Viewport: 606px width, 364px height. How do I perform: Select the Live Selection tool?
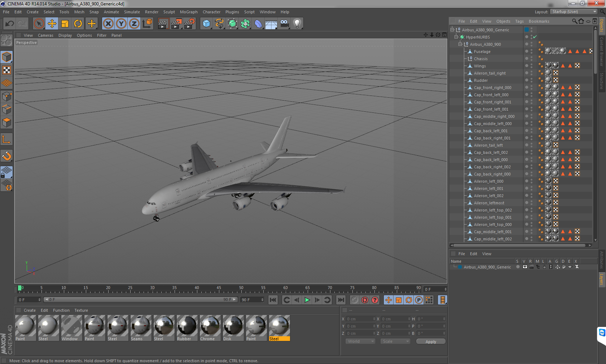39,24
